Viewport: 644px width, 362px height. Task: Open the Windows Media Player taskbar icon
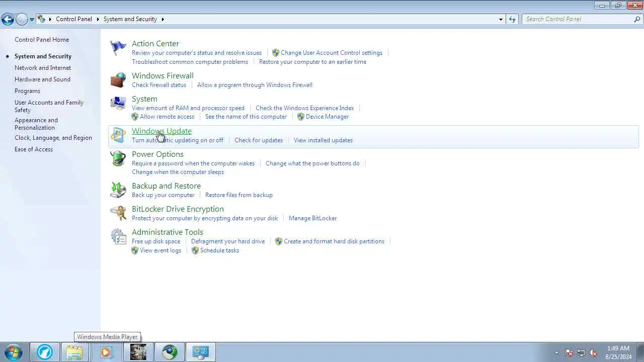click(x=106, y=352)
